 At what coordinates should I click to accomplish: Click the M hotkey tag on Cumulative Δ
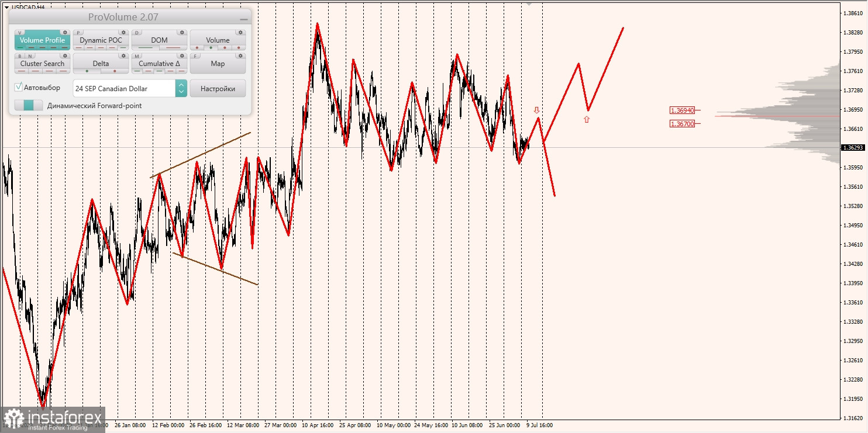point(137,56)
